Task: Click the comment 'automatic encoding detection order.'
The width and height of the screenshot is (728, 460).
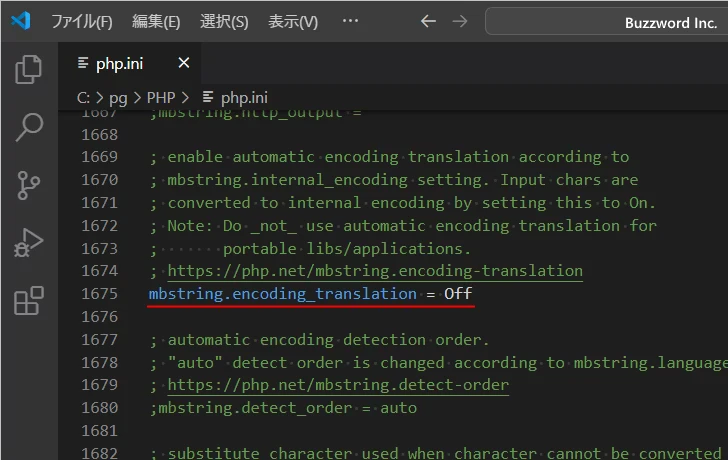Action: (x=328, y=340)
